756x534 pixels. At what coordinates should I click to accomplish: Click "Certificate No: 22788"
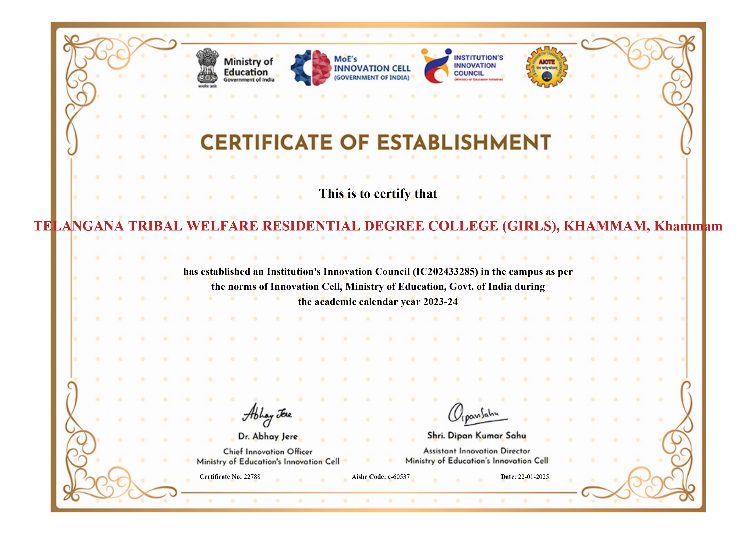click(230, 477)
